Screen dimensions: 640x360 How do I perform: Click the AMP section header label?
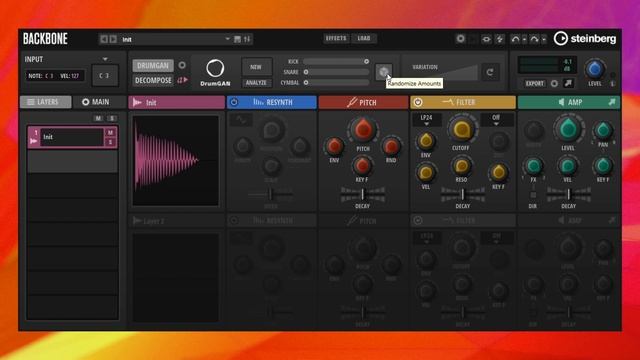[x=575, y=102]
